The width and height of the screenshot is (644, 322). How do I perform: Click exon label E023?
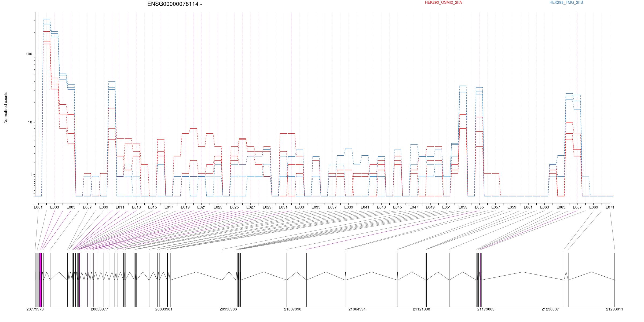click(218, 207)
